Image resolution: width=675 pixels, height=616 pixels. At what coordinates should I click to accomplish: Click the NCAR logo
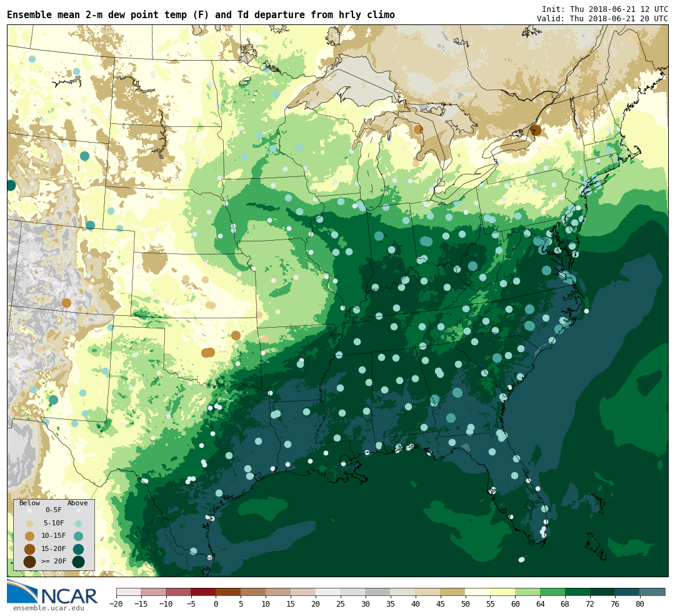(52, 593)
